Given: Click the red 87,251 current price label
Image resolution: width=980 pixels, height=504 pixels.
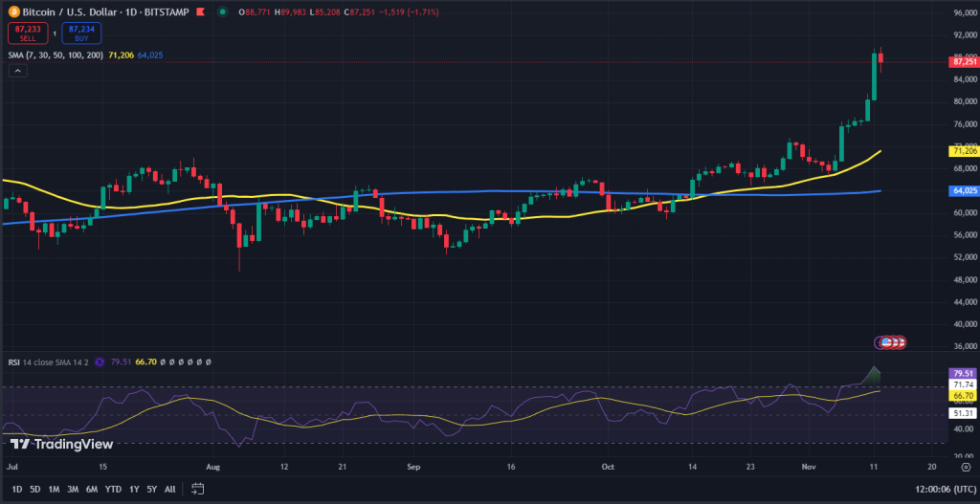Looking at the screenshot, I should coord(963,62).
